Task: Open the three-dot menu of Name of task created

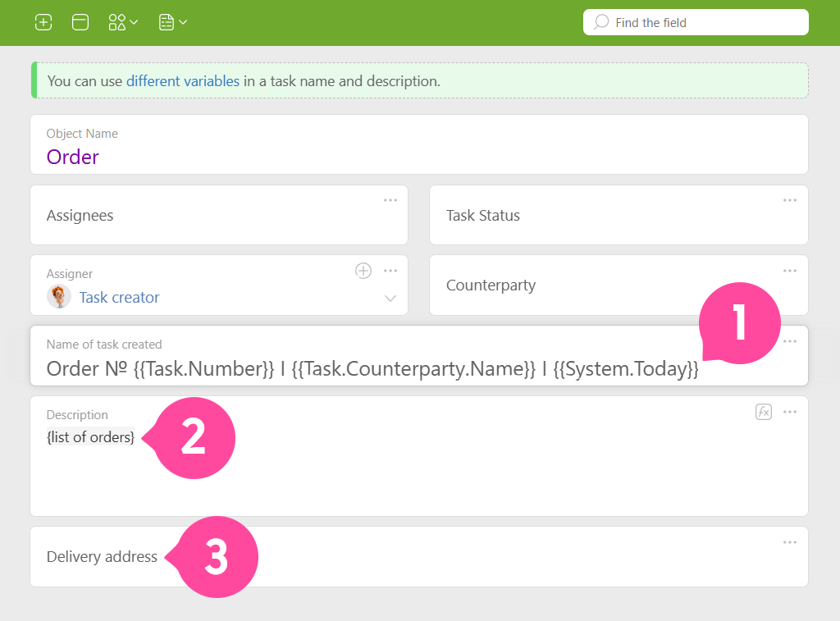Action: (x=790, y=341)
